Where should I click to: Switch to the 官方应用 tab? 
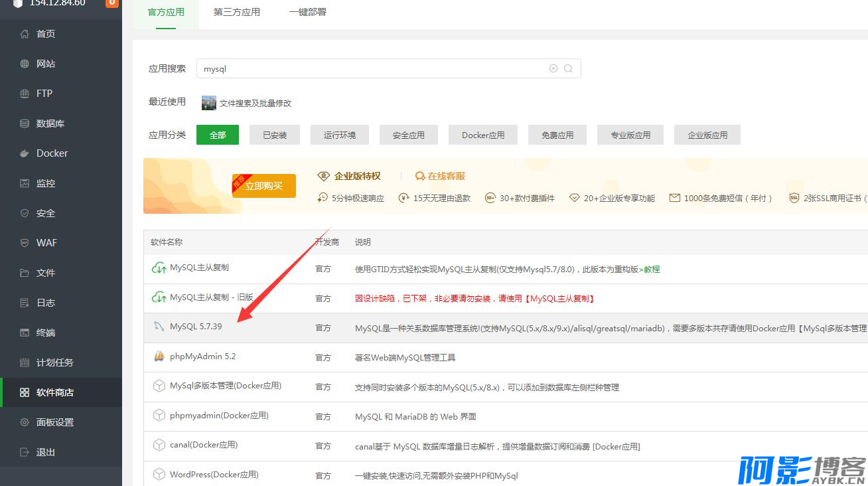166,12
